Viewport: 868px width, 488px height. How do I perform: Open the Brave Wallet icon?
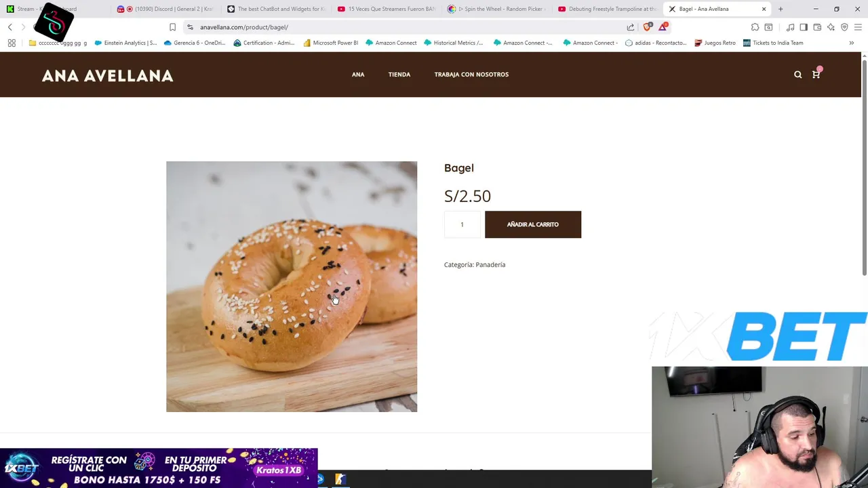(817, 27)
